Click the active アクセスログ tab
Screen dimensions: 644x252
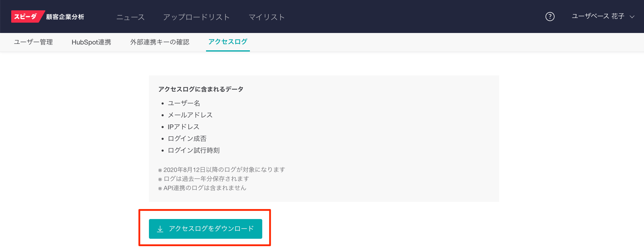tap(228, 42)
